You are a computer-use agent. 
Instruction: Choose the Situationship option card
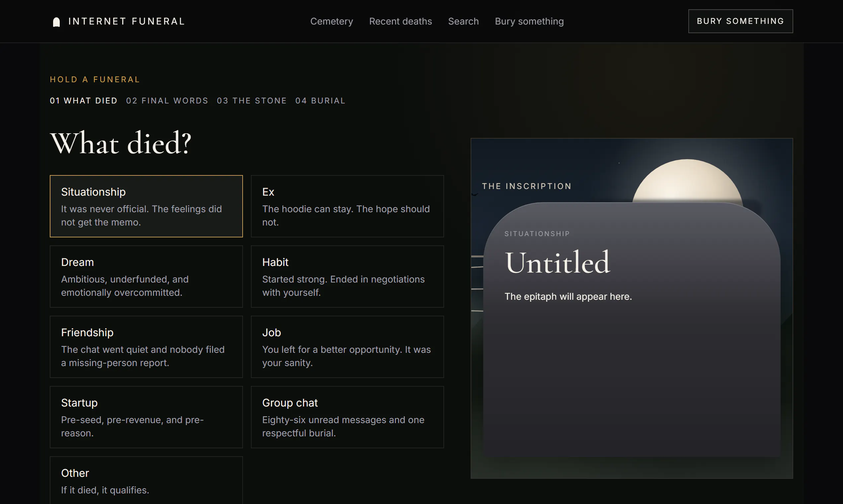(x=146, y=206)
